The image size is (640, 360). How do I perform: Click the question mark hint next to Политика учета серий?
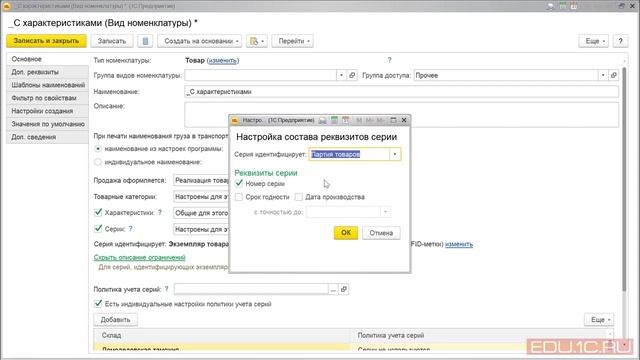(x=167, y=289)
